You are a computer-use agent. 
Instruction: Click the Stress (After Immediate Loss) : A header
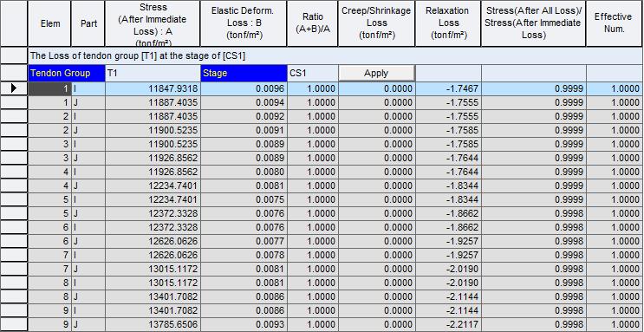(153, 23)
